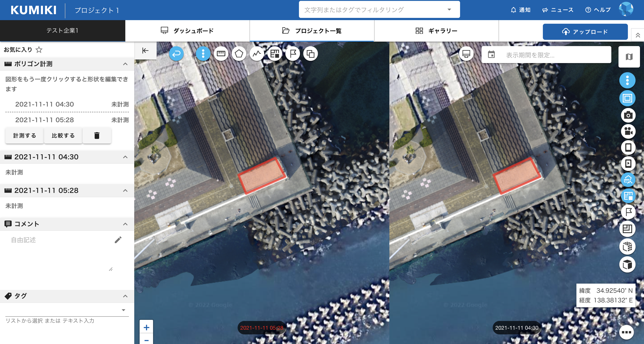
Task: Collapse the コメント section
Action: 125,224
